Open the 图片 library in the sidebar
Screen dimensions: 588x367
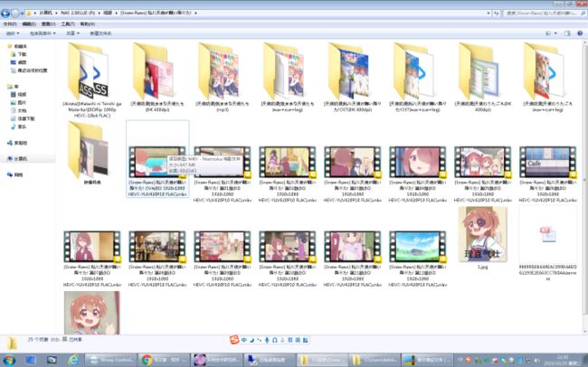point(19,102)
